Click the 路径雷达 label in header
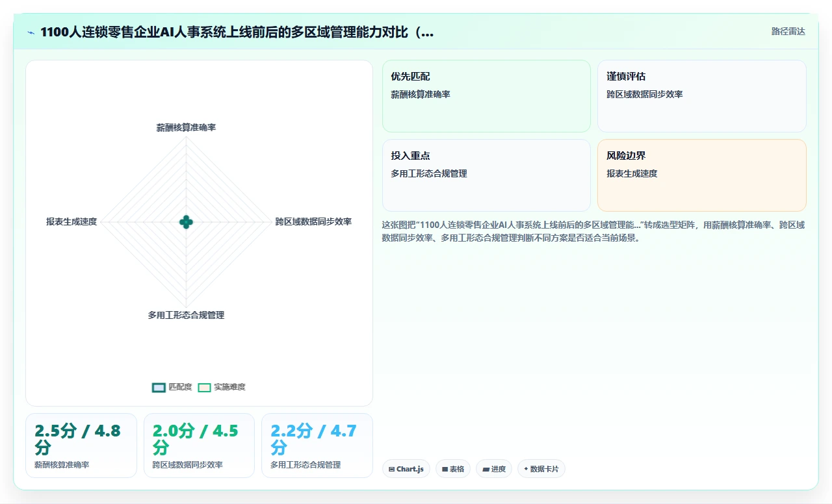Viewport: 832px width, 504px height. point(788,31)
